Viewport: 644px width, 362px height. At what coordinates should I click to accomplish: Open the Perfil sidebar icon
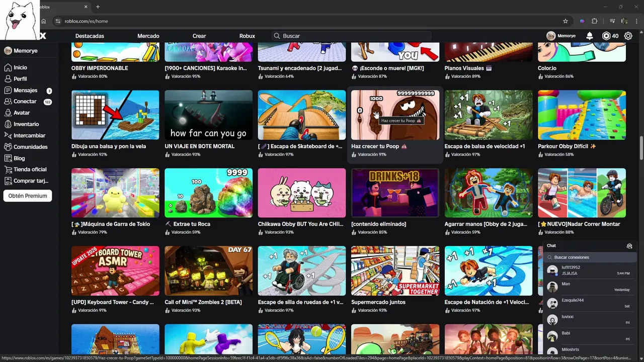[8, 79]
